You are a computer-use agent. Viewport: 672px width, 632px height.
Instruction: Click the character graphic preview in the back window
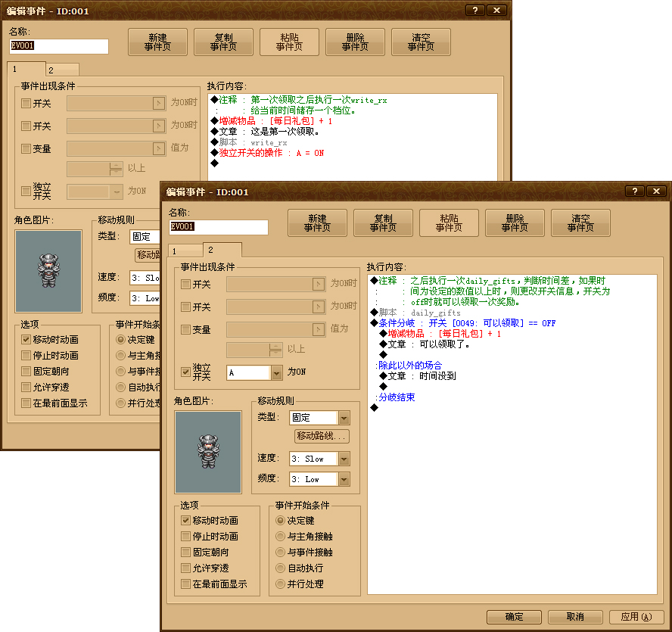click(x=48, y=271)
